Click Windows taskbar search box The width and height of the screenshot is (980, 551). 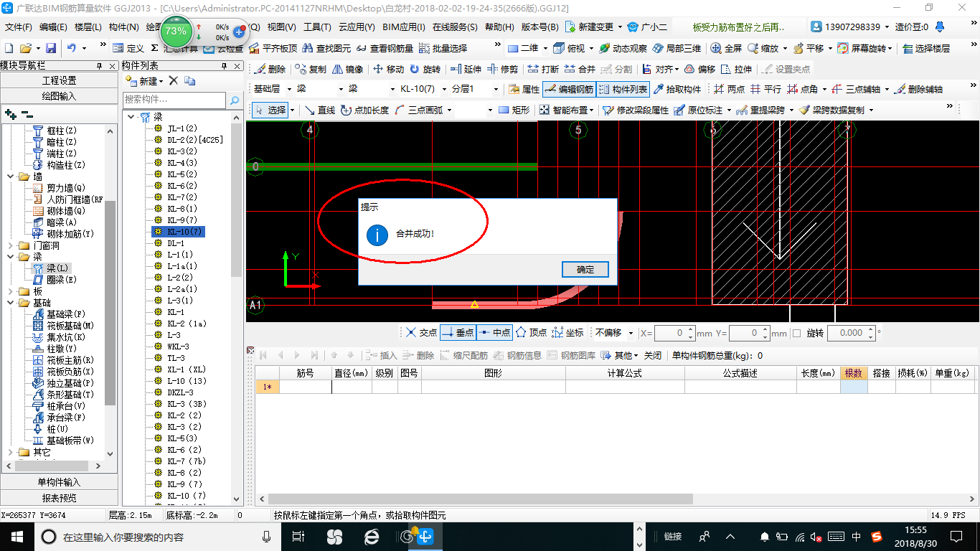point(158,537)
